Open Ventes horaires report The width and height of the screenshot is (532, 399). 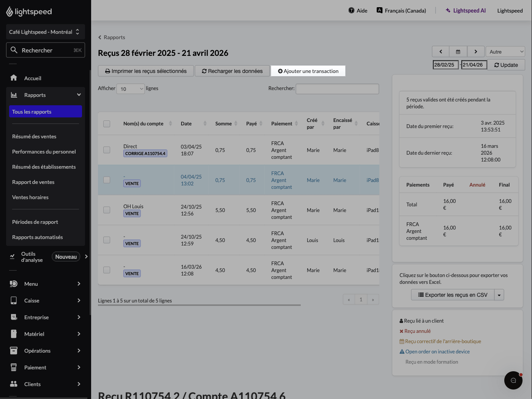pyautogui.click(x=30, y=197)
